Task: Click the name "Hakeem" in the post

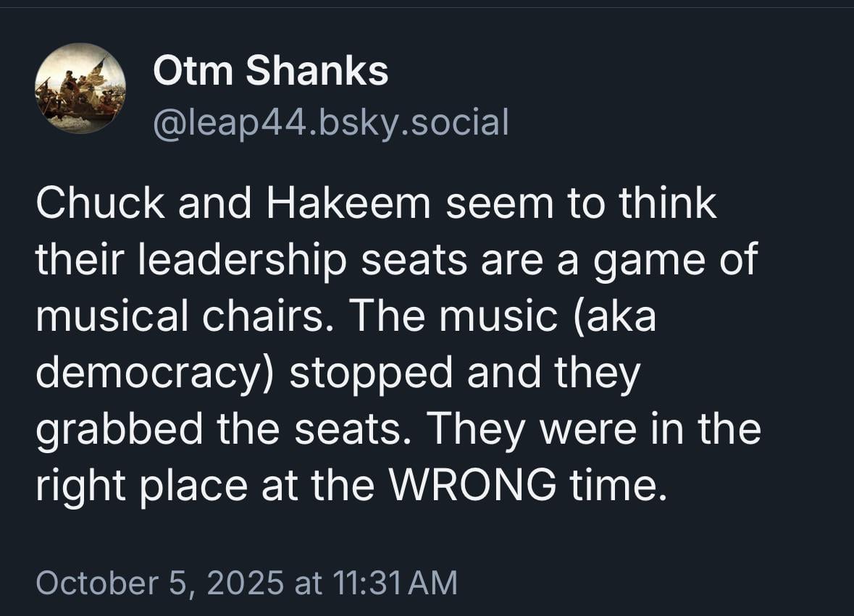Action: coord(348,205)
